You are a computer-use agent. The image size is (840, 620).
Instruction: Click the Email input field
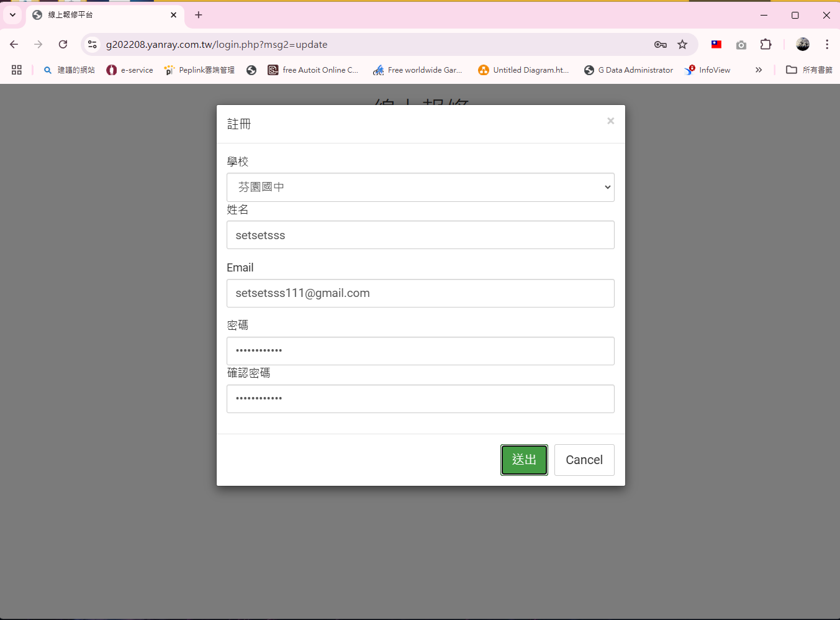pos(420,293)
